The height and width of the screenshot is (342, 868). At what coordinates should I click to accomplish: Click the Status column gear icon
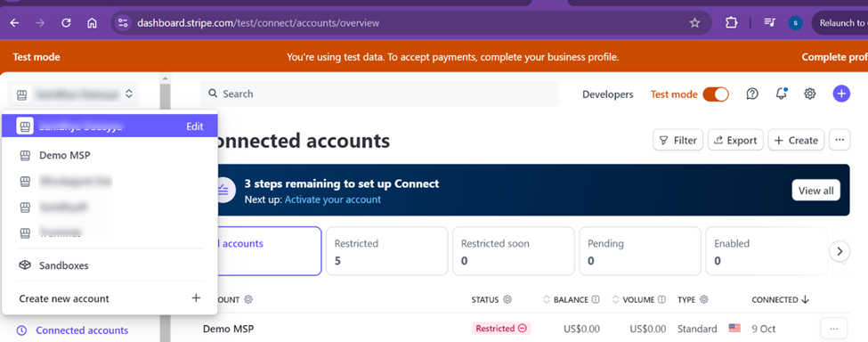[x=507, y=299]
